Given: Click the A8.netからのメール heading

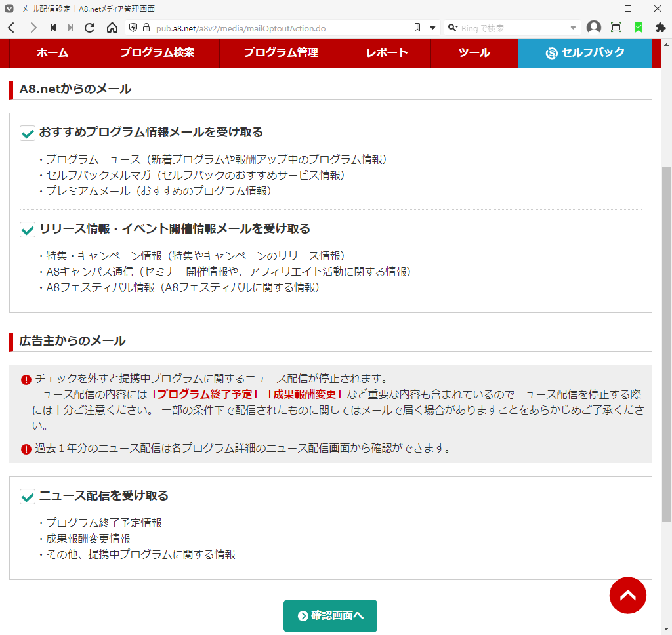Looking at the screenshot, I should (75, 89).
